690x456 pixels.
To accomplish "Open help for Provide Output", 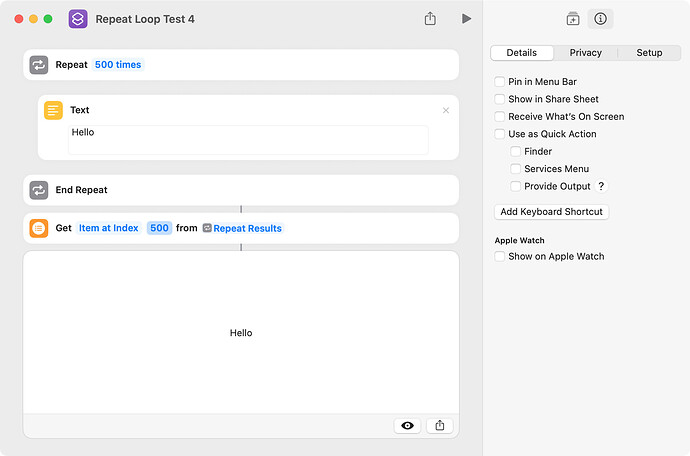I will [601, 186].
